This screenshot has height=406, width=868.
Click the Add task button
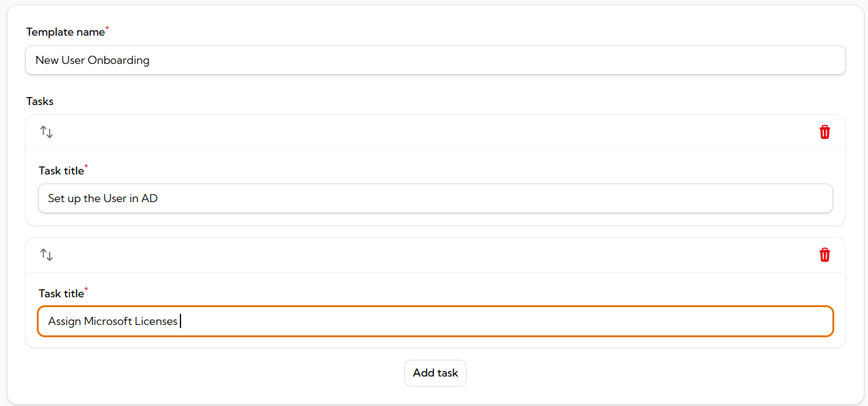435,373
